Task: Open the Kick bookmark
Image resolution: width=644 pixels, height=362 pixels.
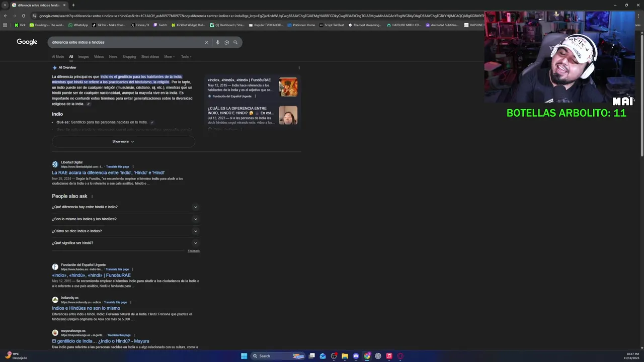Action: point(20,25)
